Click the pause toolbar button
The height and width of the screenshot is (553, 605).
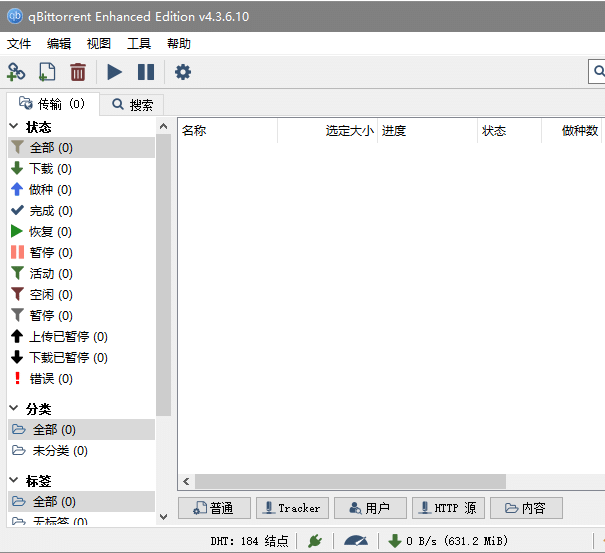pyautogui.click(x=146, y=72)
